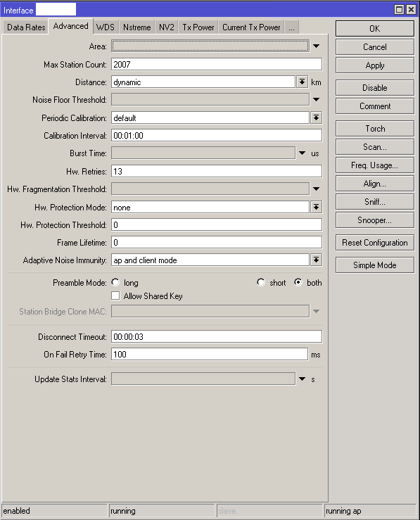Click the Adaptive Noise Immunity field
The image size is (420, 520).
[x=210, y=260]
